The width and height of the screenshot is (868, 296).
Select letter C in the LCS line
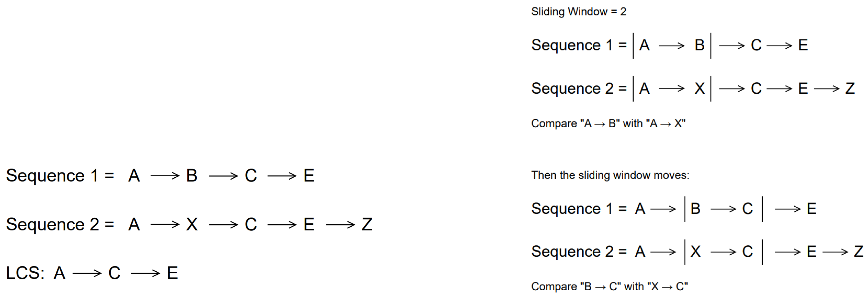[114, 273]
